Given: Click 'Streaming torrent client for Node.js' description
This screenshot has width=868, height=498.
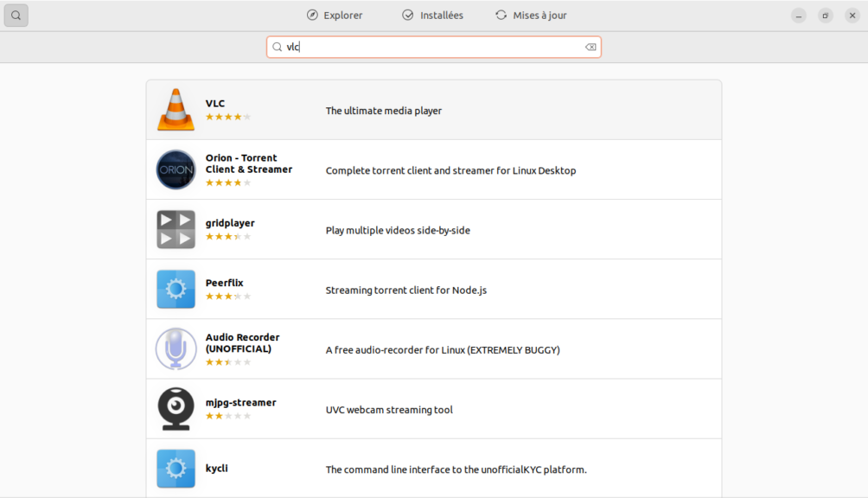Looking at the screenshot, I should click(405, 290).
